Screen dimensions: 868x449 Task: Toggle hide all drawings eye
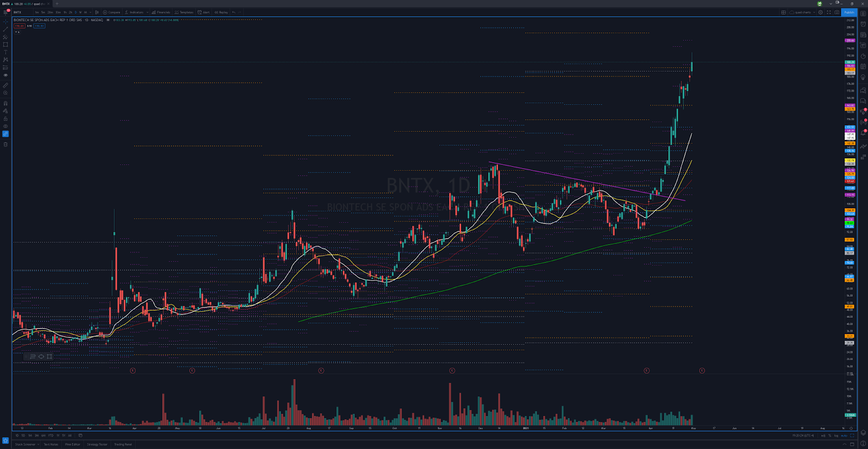pyautogui.click(x=5, y=126)
